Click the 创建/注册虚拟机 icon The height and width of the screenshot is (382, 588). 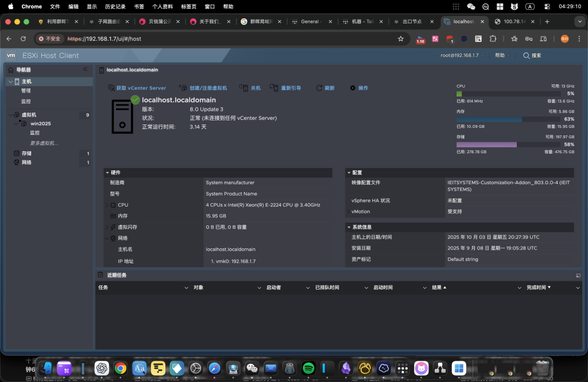183,88
